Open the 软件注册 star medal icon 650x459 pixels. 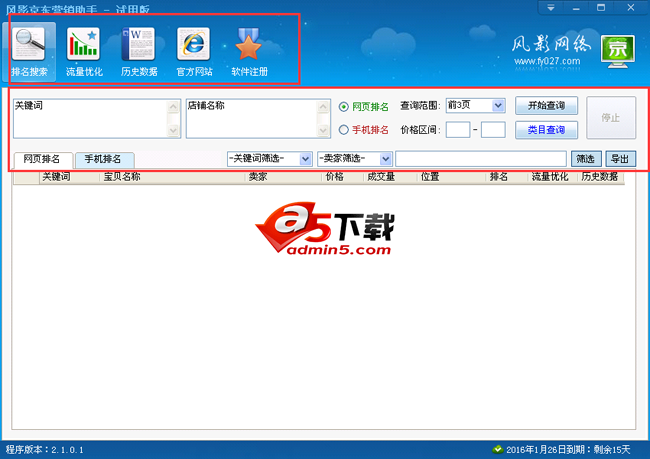(249, 52)
